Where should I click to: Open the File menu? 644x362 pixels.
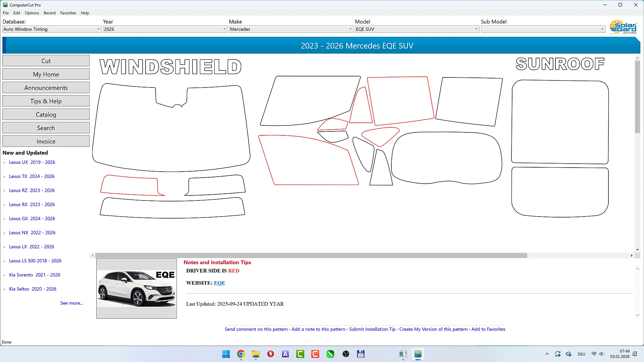(6, 13)
